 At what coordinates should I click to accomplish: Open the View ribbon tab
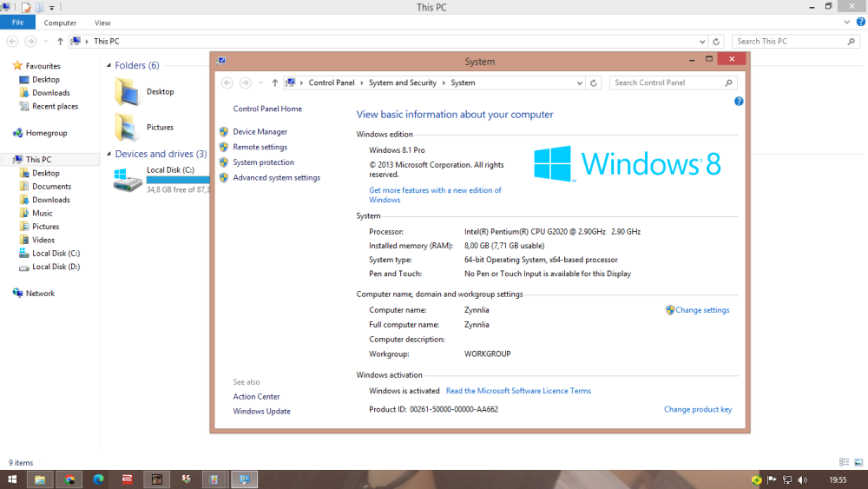[102, 23]
